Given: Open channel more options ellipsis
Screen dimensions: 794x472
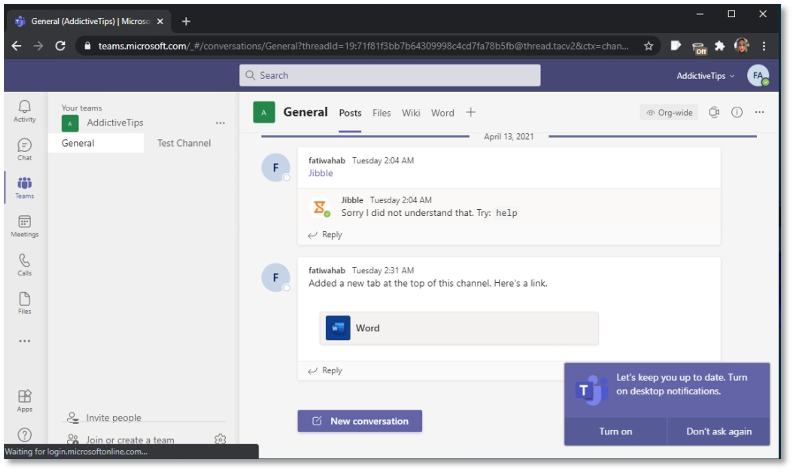Looking at the screenshot, I should (759, 112).
